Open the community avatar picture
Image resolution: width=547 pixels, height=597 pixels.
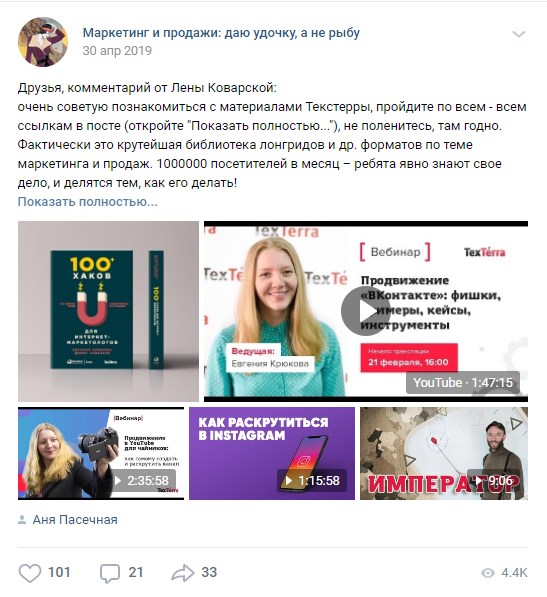pos(43,42)
